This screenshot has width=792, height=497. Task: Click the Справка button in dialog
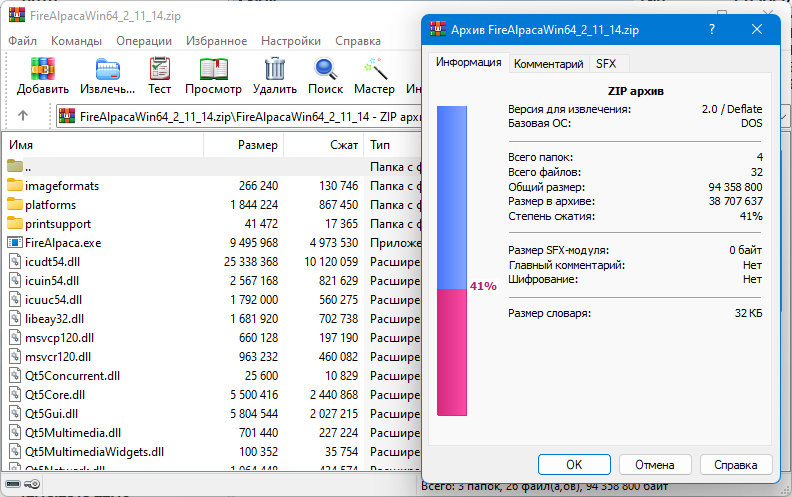(x=735, y=464)
